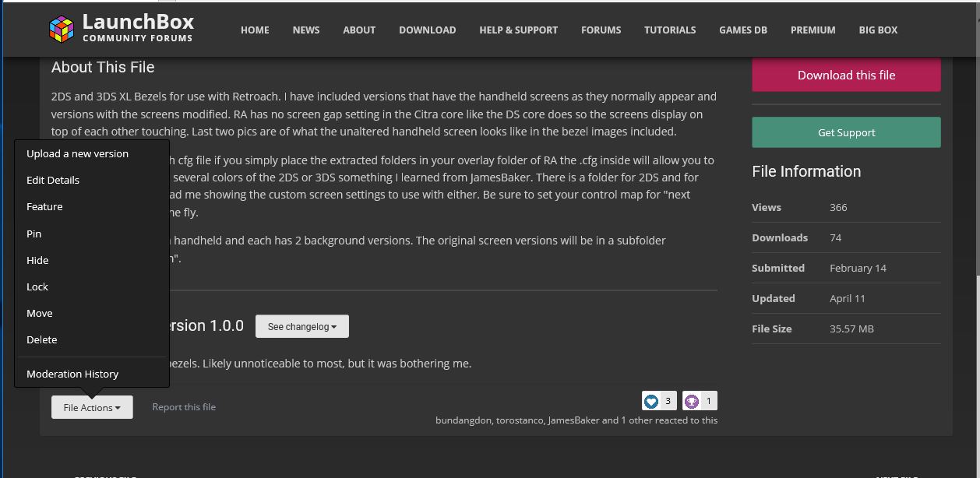Click the Views value 366
The height and width of the screenshot is (478, 980).
coord(838,207)
